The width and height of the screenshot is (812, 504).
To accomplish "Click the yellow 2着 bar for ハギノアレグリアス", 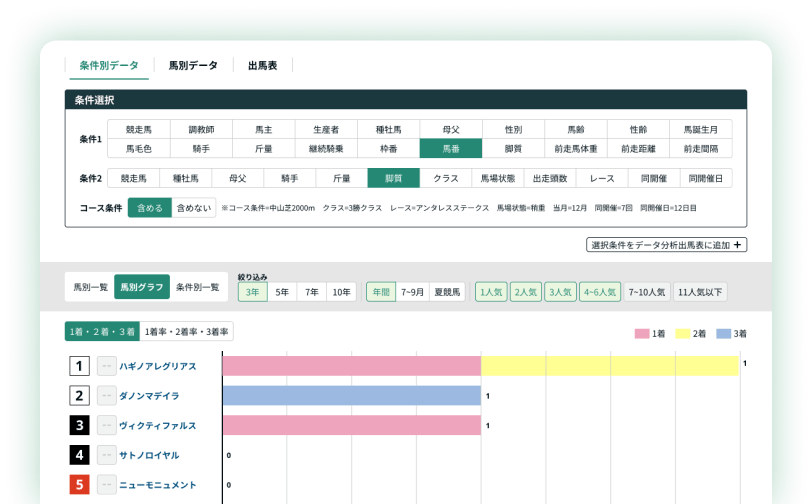I will click(x=610, y=366).
